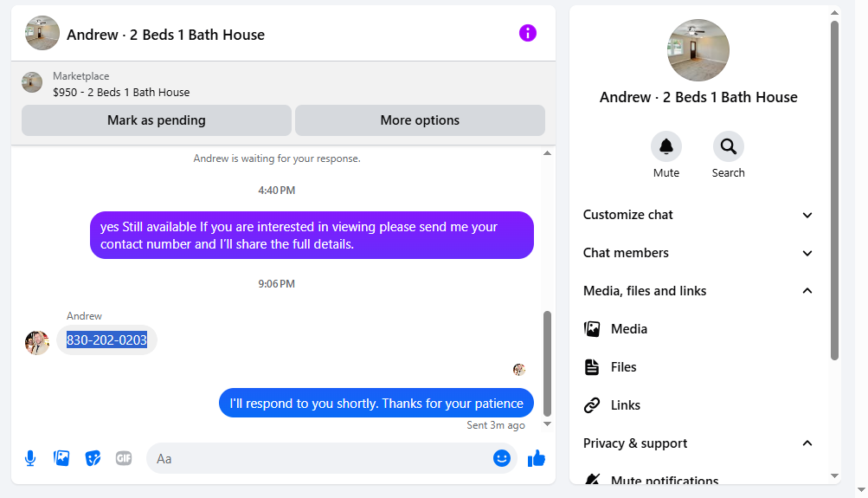
Task: Click the chat message scrollbar thumb
Action: (548, 364)
